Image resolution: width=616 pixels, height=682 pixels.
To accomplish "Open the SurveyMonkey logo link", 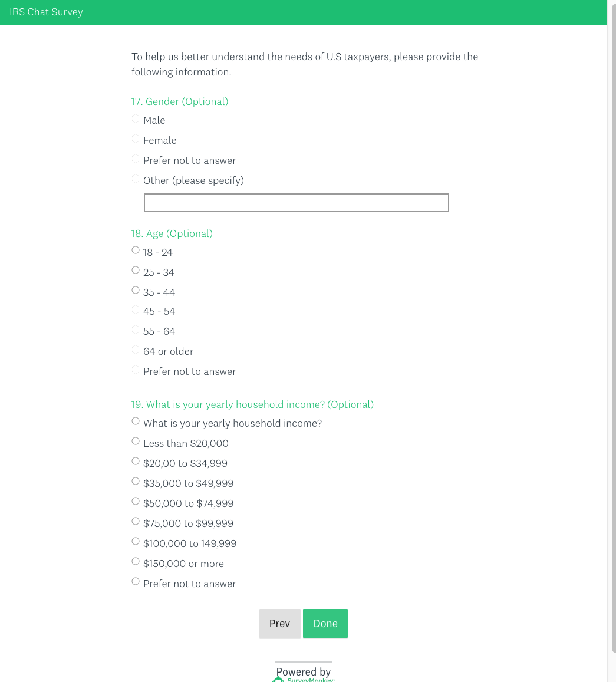I will coord(304,679).
